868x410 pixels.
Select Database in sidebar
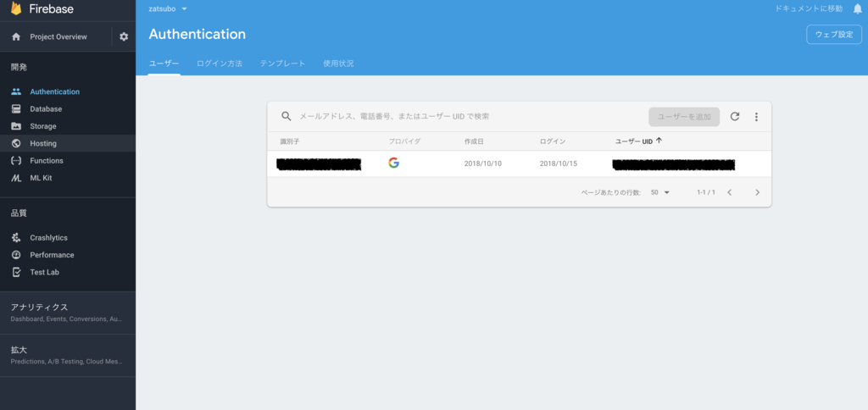point(46,109)
